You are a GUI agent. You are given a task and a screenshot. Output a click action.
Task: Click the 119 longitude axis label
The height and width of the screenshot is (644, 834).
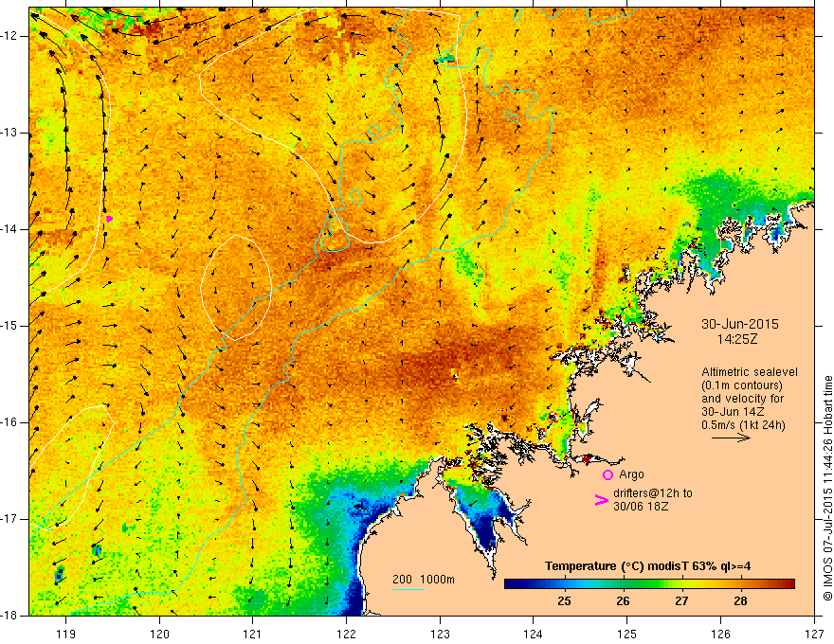coord(66,634)
